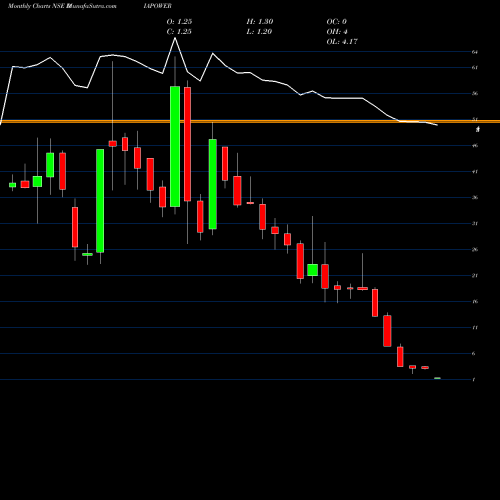Click the 26 price axis label
The width and height of the screenshot is (500, 500).
475,250
